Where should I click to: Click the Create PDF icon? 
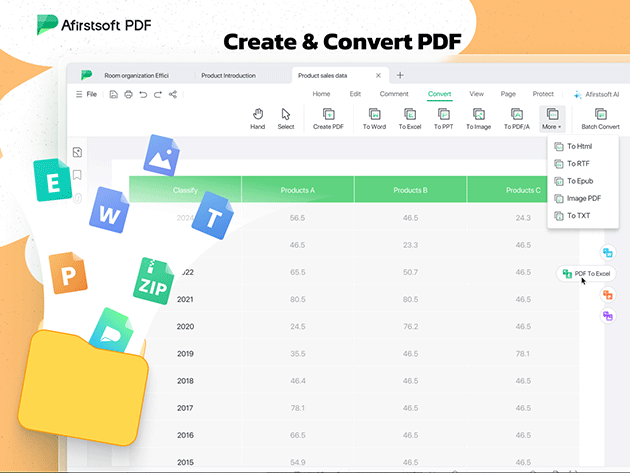(x=328, y=118)
